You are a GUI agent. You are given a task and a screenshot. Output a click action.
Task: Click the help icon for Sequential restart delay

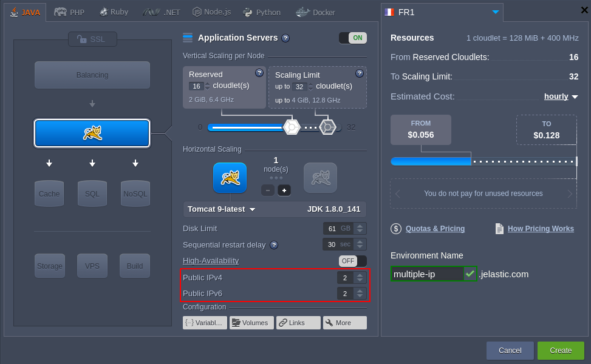[x=274, y=245]
